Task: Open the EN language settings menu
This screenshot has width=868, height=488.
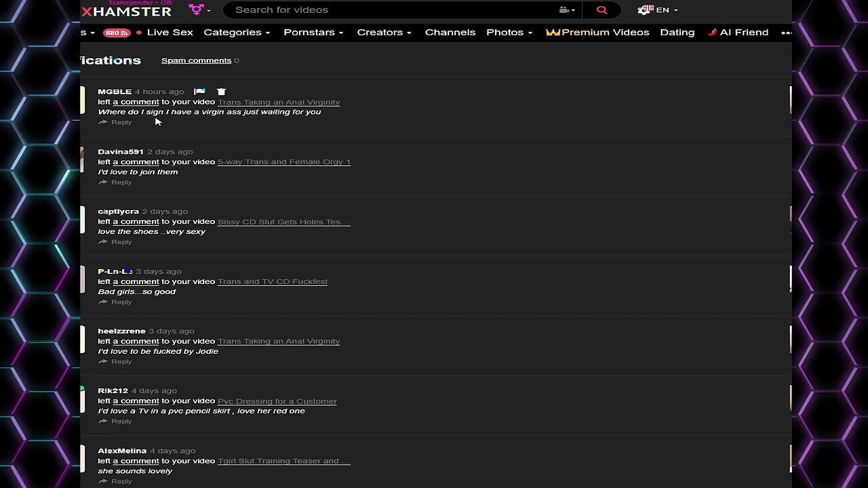Action: (x=658, y=10)
